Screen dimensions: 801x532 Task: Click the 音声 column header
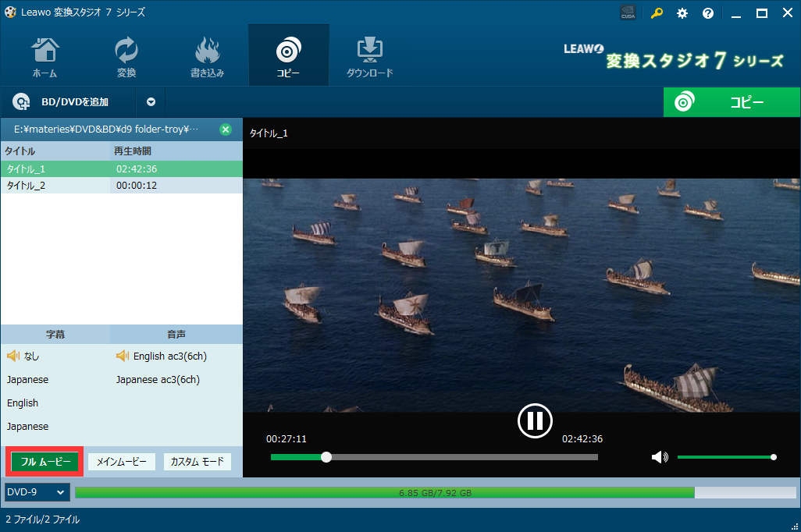(176, 335)
